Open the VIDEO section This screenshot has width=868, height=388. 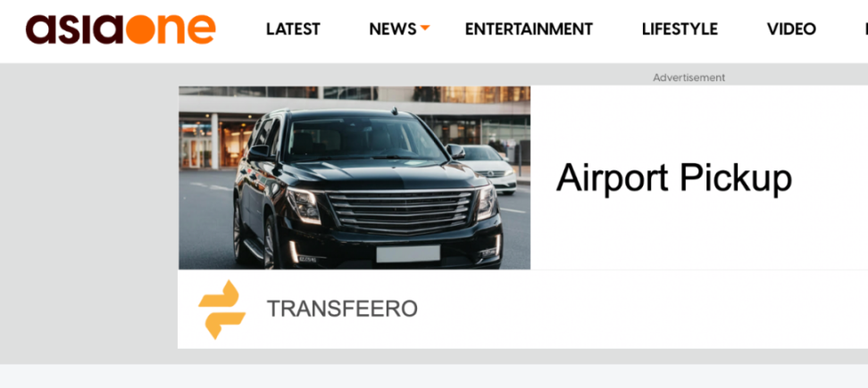[x=791, y=29]
